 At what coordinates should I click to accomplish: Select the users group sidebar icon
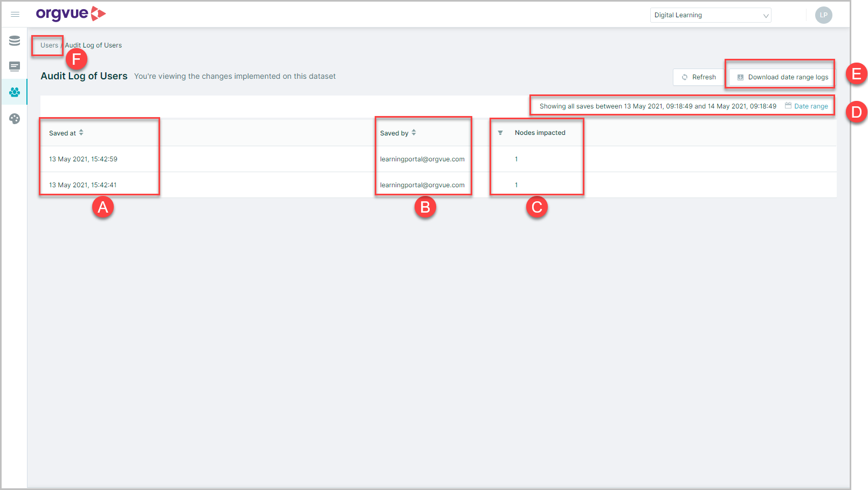pyautogui.click(x=15, y=92)
